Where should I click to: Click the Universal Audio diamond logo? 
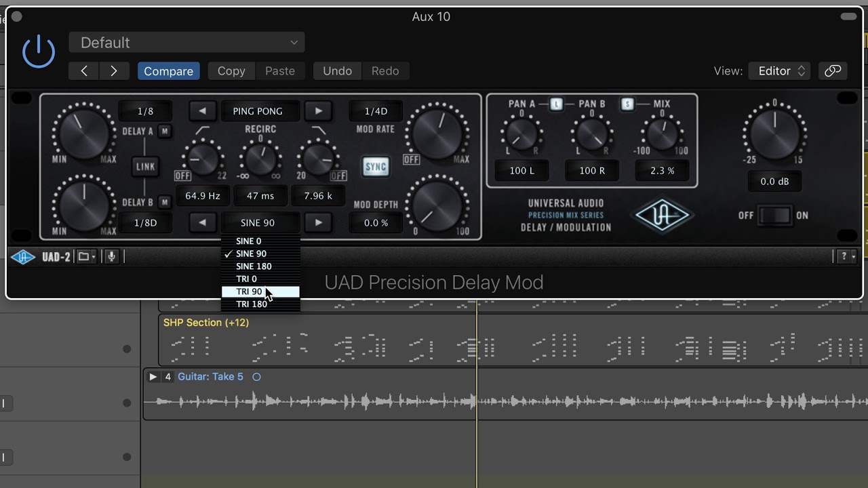[x=662, y=216]
